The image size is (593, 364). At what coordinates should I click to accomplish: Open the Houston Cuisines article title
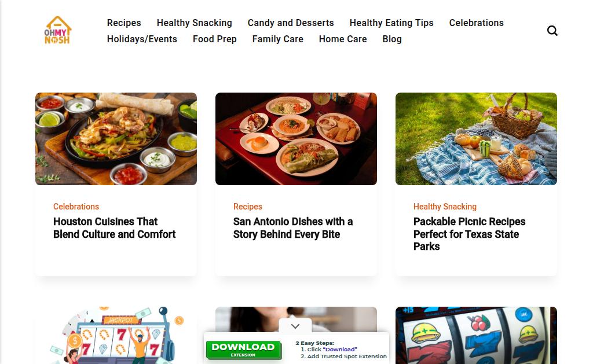point(114,228)
